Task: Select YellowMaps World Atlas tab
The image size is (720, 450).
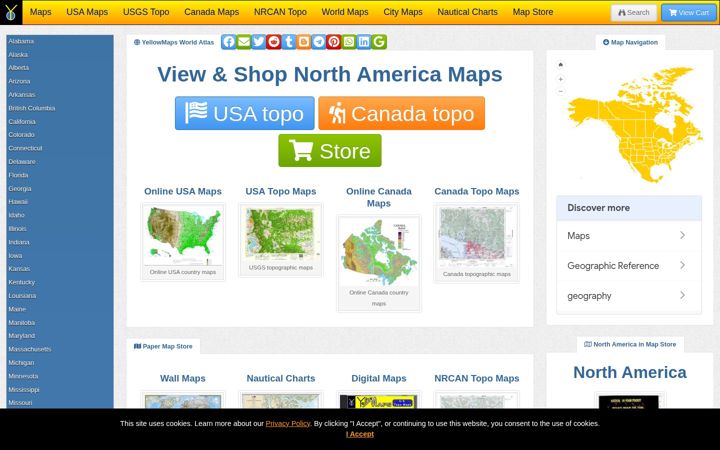Action: (x=174, y=42)
